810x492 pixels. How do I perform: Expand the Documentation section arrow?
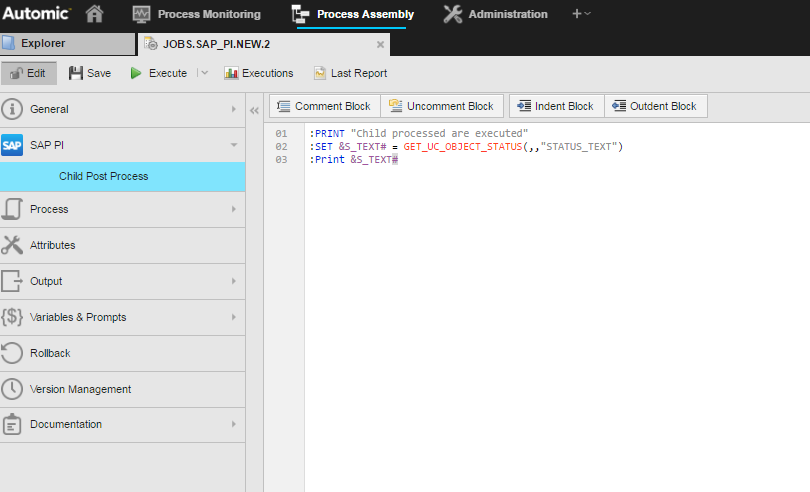233,424
